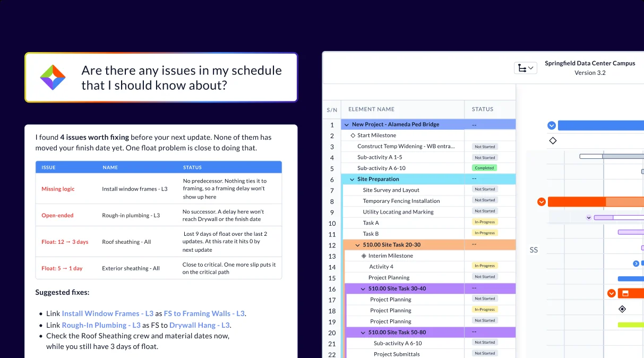Click the ISSUE header in issues table
The image size is (644, 358).
tap(48, 167)
